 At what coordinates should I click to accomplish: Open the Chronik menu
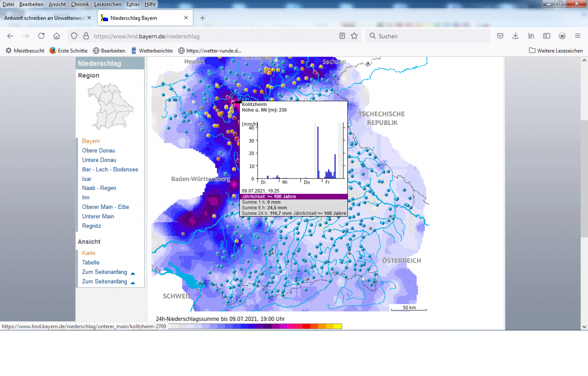80,4
